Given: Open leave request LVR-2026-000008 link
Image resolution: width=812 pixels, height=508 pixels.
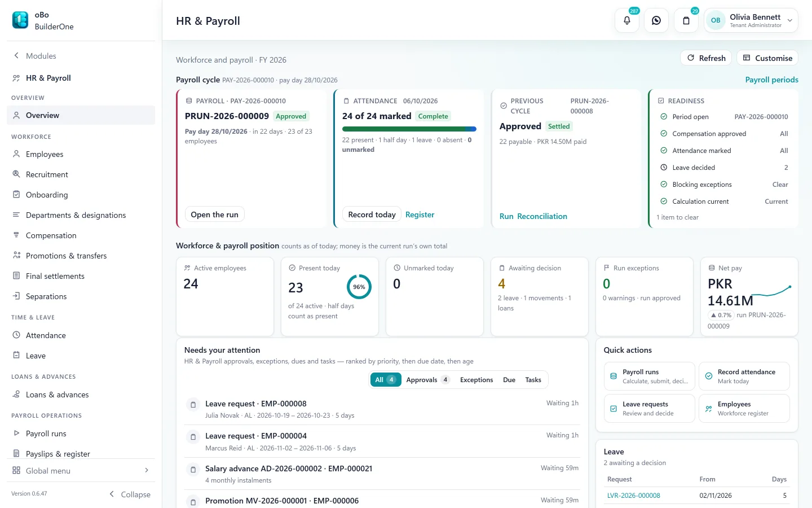Looking at the screenshot, I should coord(633,496).
